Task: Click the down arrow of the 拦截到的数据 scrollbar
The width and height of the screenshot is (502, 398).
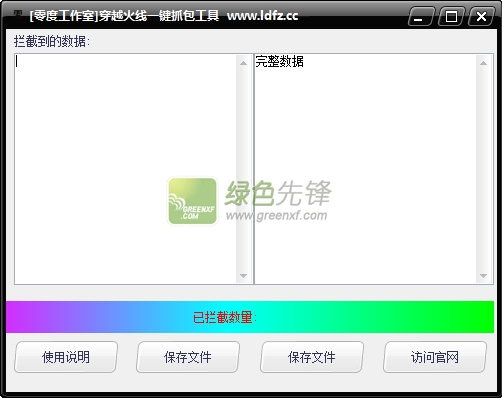Action: pyautogui.click(x=244, y=276)
